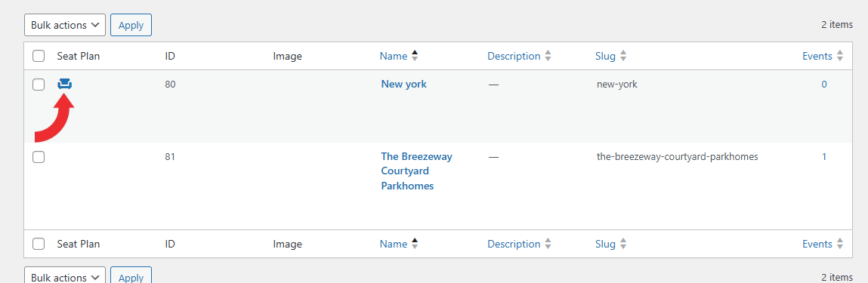Open the bottom Bulk actions dropdown
Screen dimensions: 868x283
click(x=65, y=275)
